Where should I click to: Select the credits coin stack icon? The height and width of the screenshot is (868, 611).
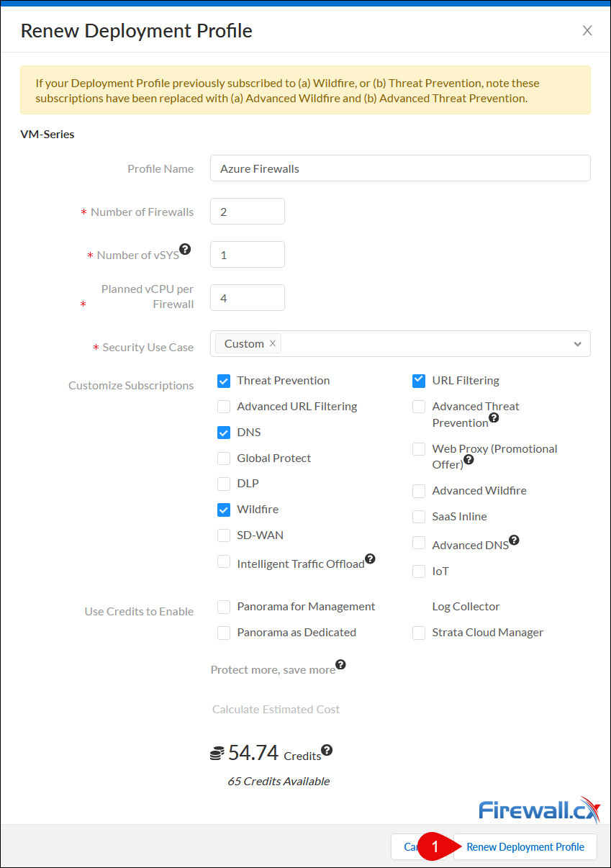217,754
